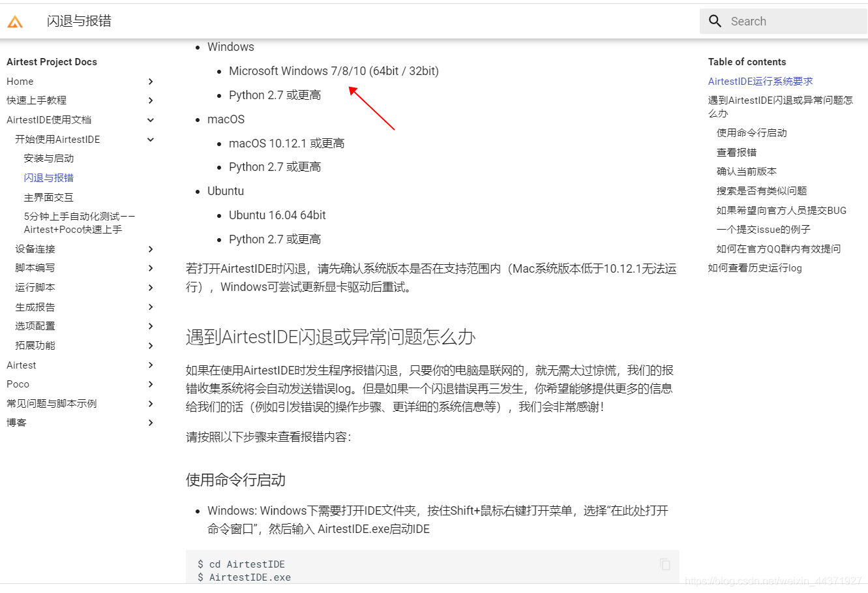Expand the 运行脚本 chevron

tap(151, 288)
